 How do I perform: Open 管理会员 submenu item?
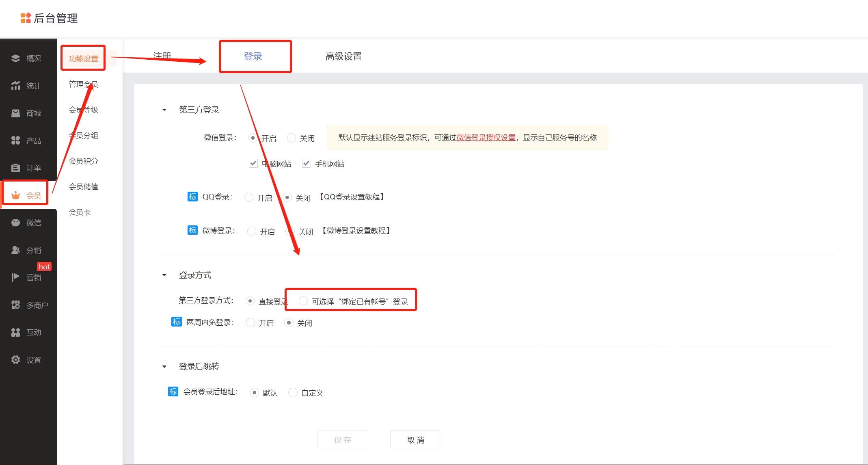pyautogui.click(x=84, y=84)
